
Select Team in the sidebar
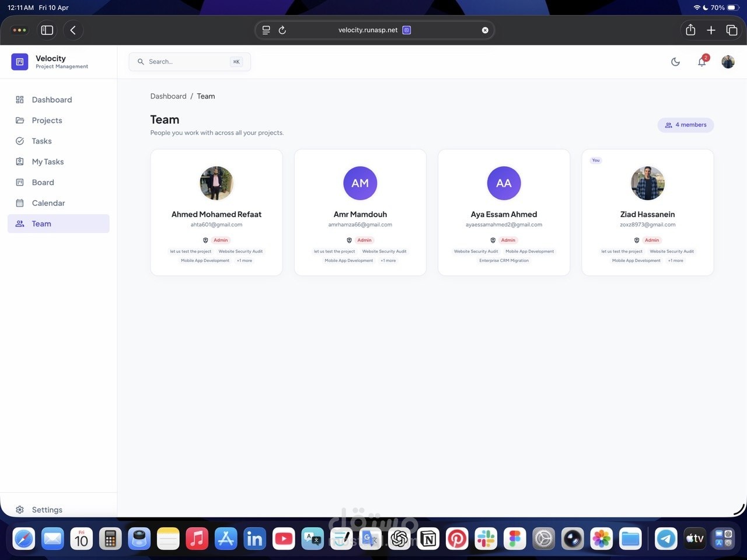tap(58, 223)
